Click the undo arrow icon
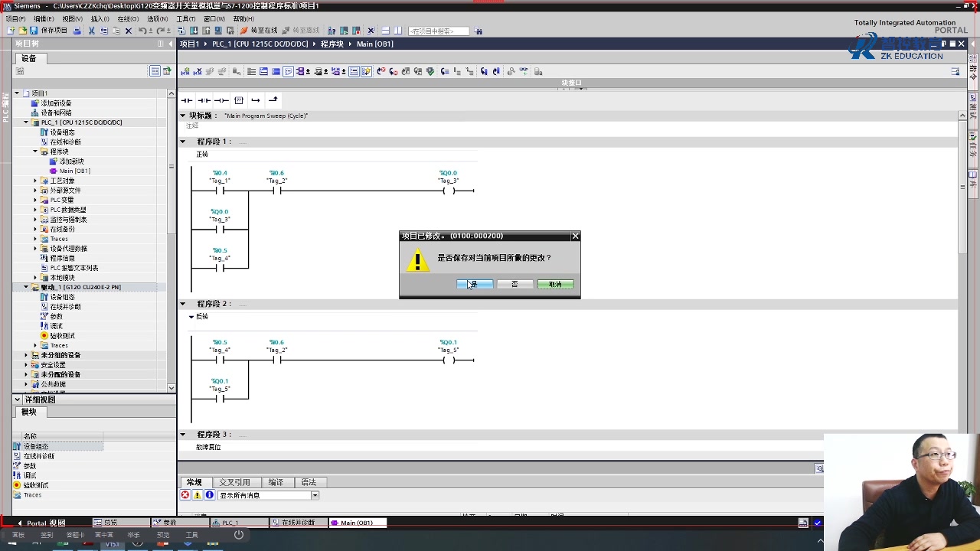The width and height of the screenshot is (980, 551). coord(142,31)
